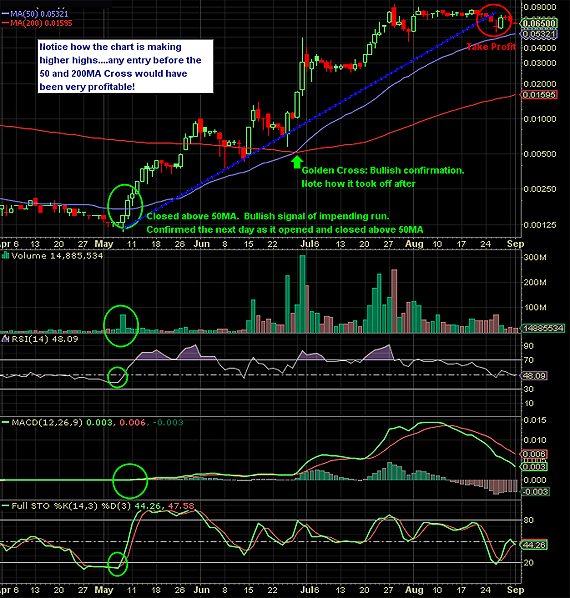Click the RSI(14) panel icon

point(5,339)
